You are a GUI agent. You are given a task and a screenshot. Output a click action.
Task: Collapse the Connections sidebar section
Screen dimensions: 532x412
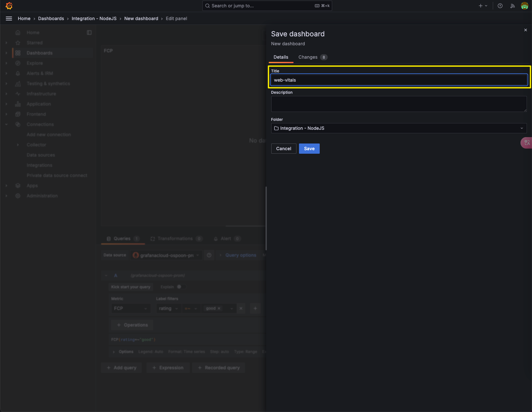tap(6, 124)
